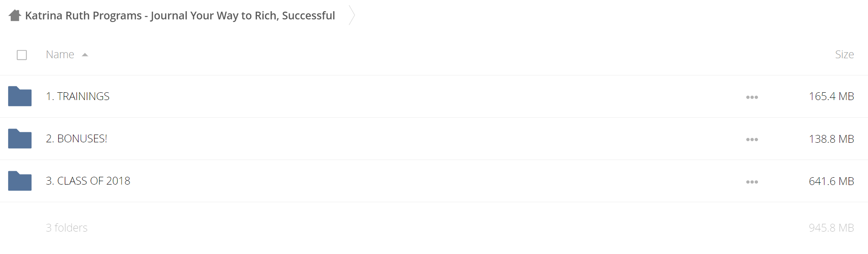Sort files by the Name column header
Image resolution: width=868 pixels, height=254 pixels.
[60, 54]
